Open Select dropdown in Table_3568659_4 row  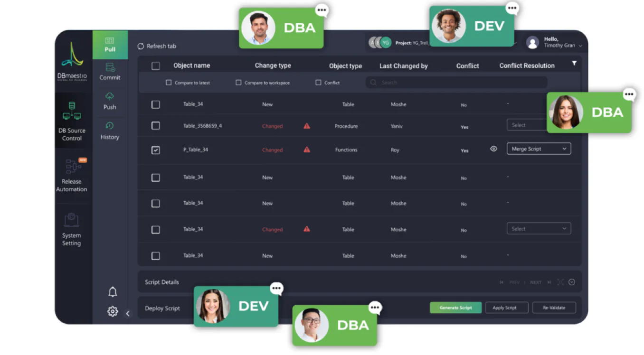tap(527, 125)
